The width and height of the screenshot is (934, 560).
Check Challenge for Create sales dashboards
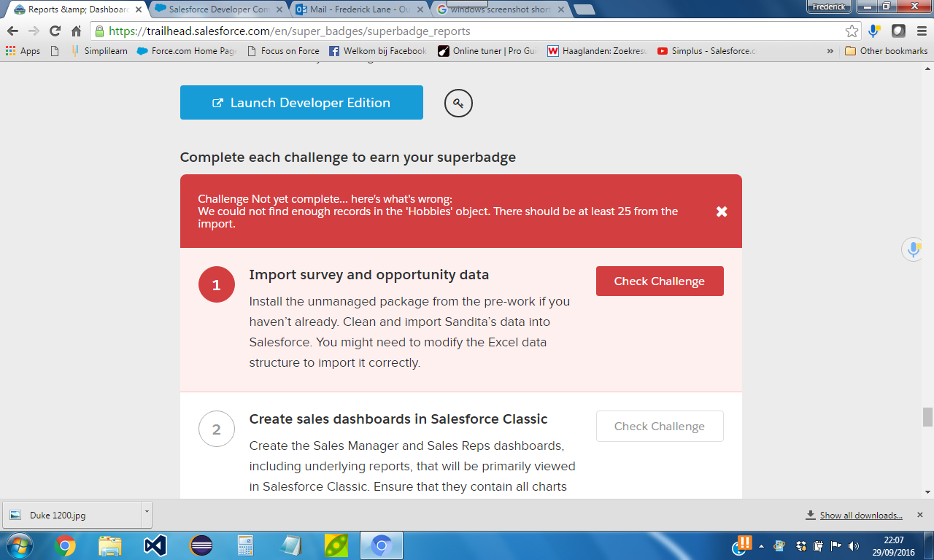(660, 427)
